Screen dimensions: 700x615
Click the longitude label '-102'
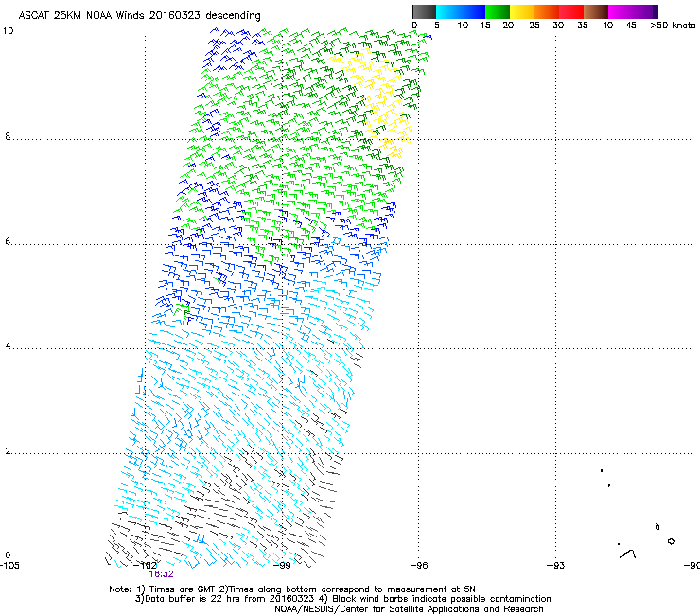click(x=146, y=566)
